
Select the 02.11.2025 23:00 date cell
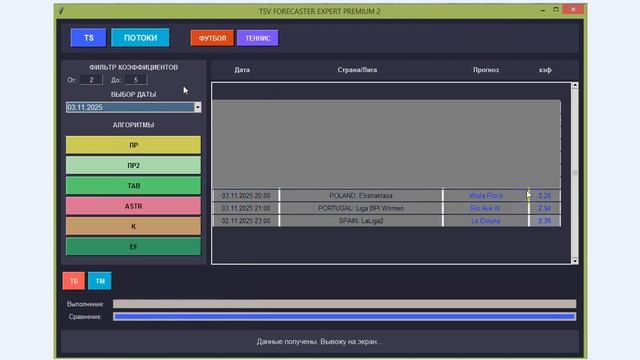tap(246, 221)
